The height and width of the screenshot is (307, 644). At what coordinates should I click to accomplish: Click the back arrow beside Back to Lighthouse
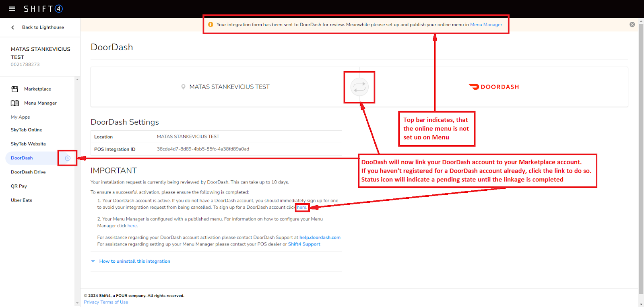(x=13, y=27)
